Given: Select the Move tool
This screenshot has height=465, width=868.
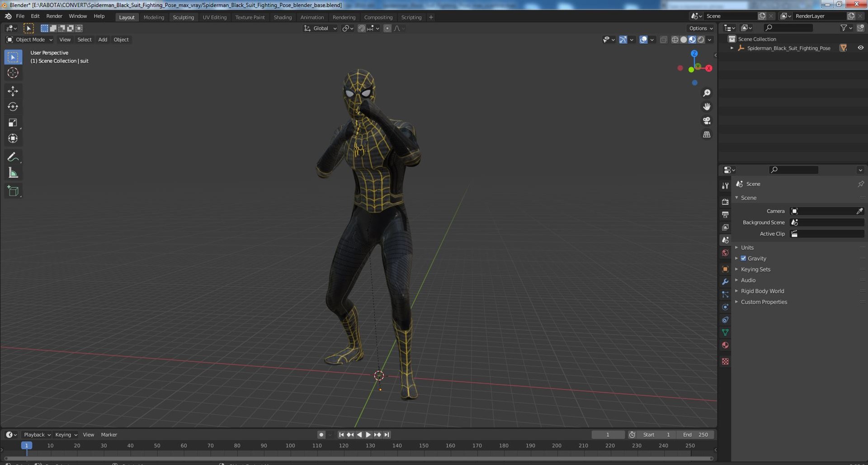Looking at the screenshot, I should (x=13, y=91).
